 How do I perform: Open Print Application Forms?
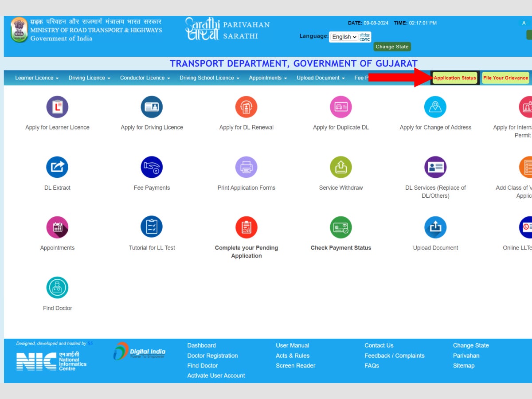[246, 167]
